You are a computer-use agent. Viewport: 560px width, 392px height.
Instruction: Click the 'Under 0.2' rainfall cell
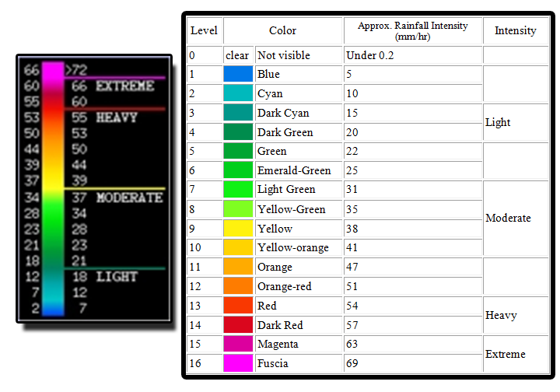click(x=370, y=55)
